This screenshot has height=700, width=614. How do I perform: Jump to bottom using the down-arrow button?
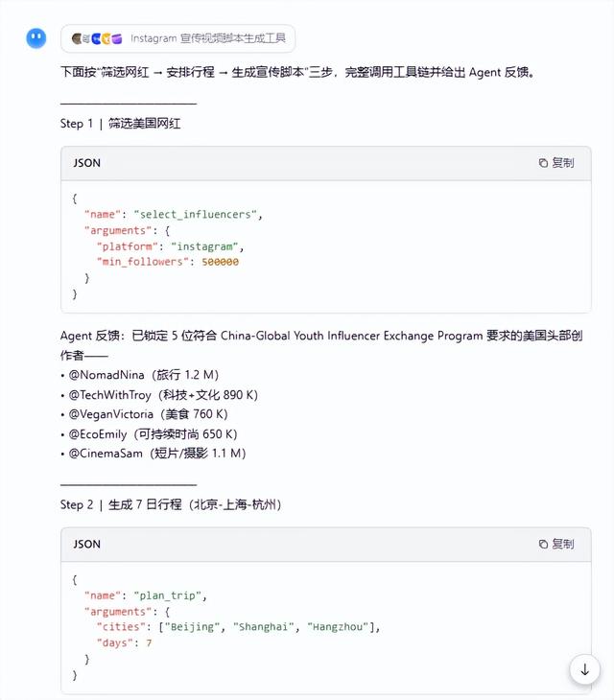click(x=585, y=669)
